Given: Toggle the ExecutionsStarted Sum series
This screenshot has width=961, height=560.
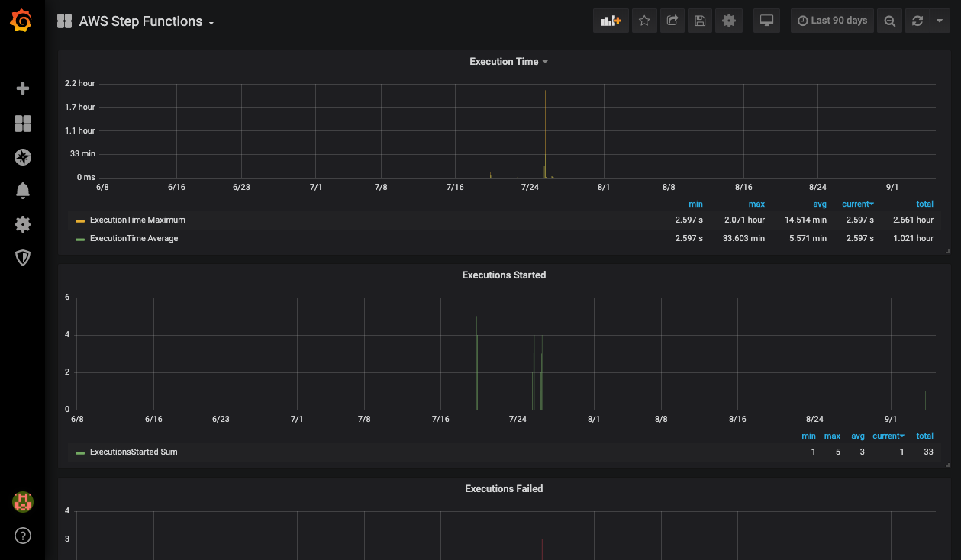Looking at the screenshot, I should click(x=134, y=452).
